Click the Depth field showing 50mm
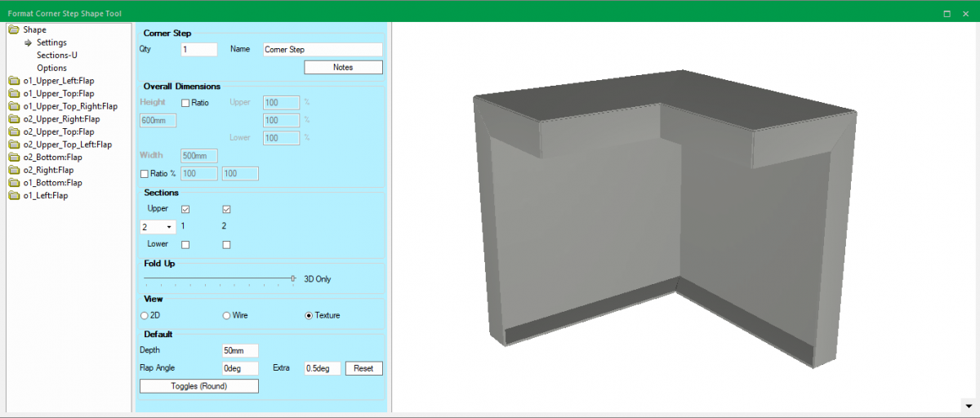The width and height of the screenshot is (980, 418). pos(240,350)
